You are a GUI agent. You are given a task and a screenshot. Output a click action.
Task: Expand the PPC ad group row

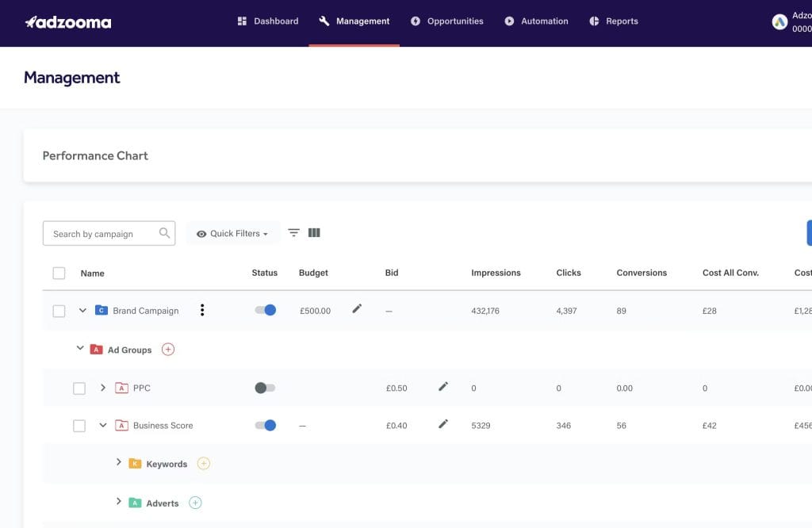click(102, 387)
